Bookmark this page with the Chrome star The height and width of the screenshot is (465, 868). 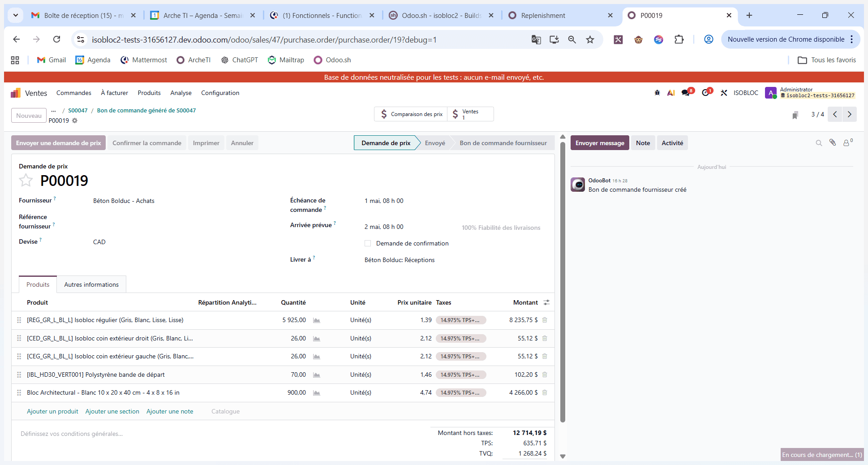tap(590, 39)
